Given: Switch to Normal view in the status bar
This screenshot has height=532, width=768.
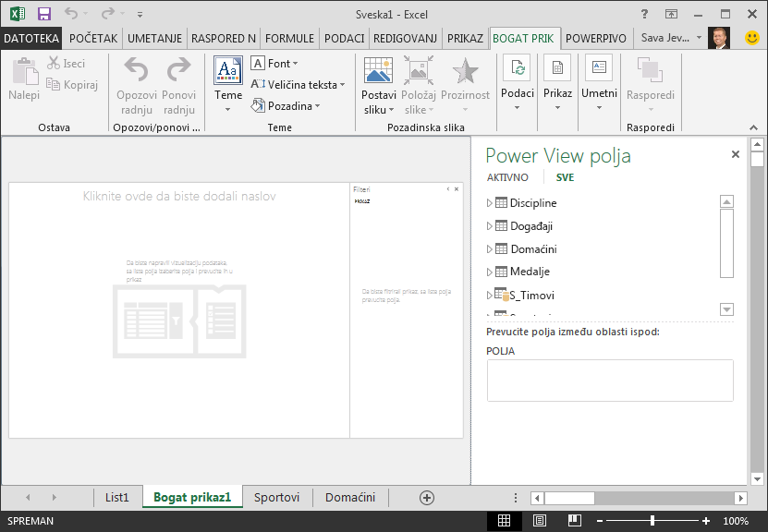Looking at the screenshot, I should 504,521.
